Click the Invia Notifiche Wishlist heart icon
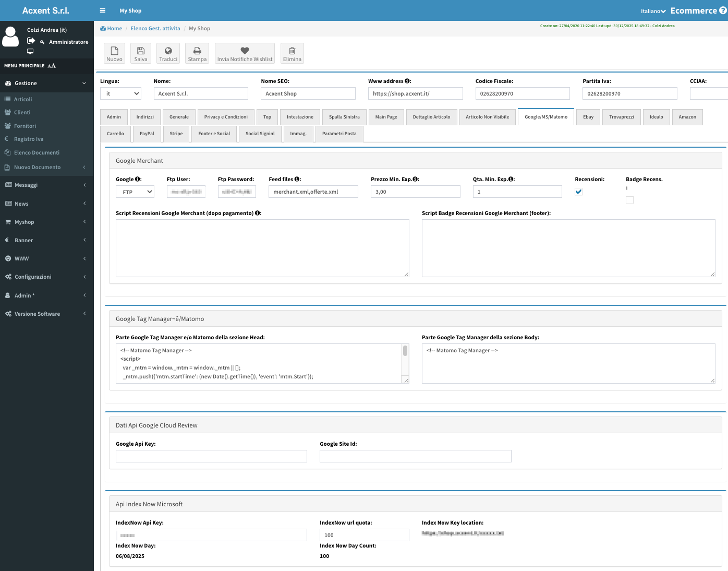Screen dimensions: 728x571 245,51
